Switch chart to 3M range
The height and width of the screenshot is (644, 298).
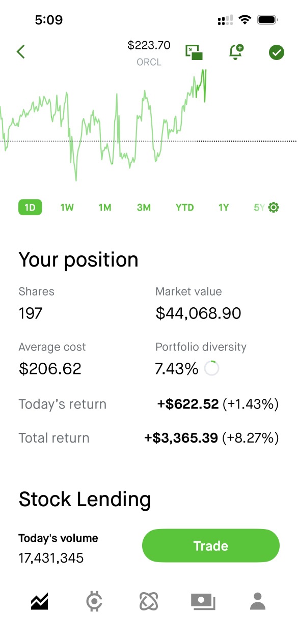pos(144,208)
